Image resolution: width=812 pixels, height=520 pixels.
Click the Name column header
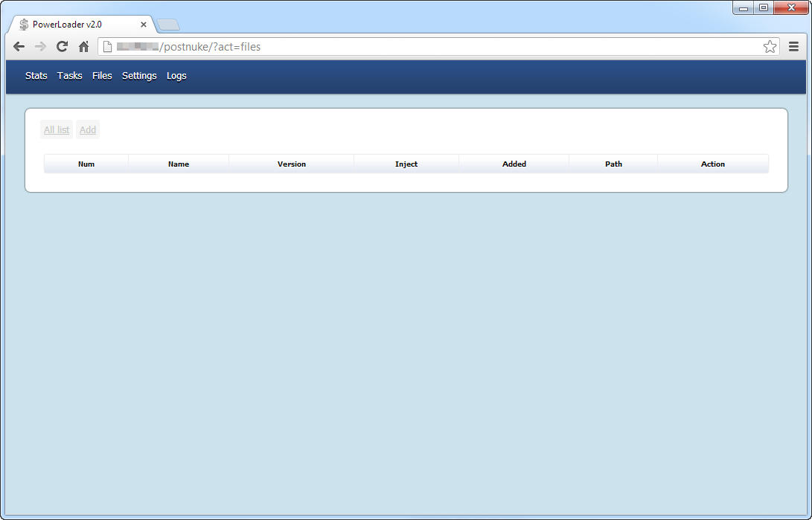click(179, 164)
